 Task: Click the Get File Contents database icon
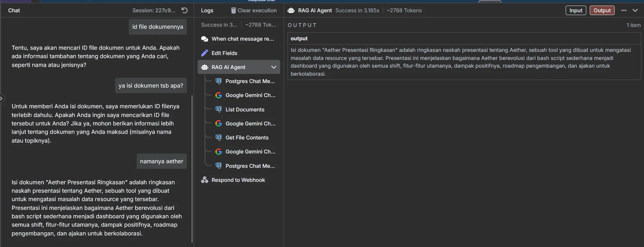(219, 137)
